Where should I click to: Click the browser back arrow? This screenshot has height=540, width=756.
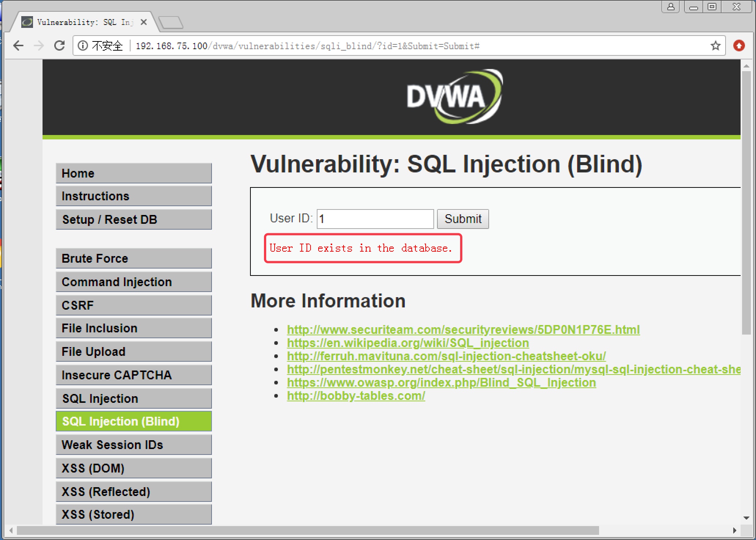18,46
